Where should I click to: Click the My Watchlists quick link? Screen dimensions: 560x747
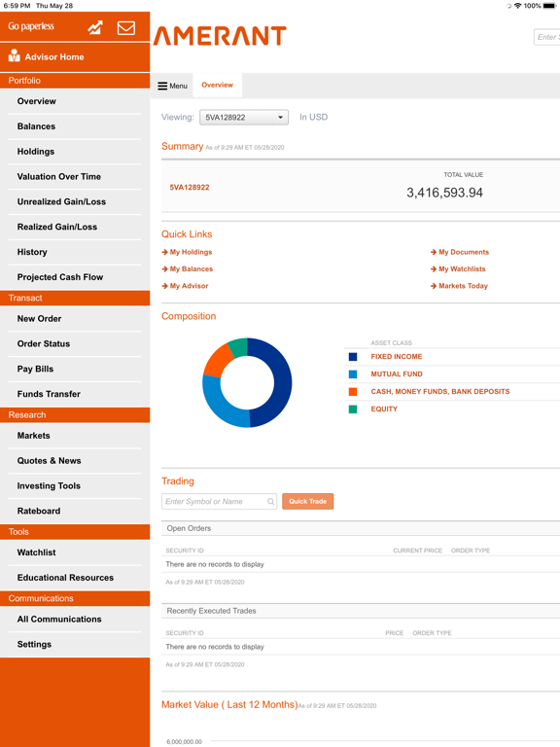coord(462,269)
